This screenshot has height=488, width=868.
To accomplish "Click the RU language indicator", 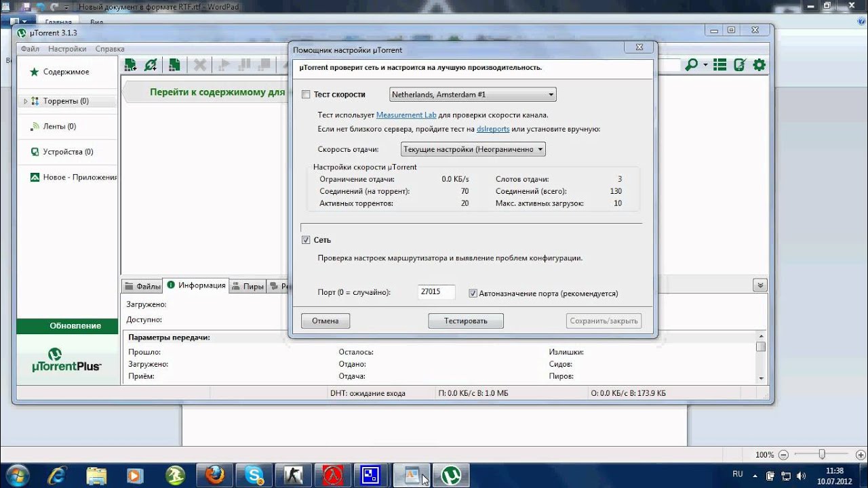I will point(738,474).
